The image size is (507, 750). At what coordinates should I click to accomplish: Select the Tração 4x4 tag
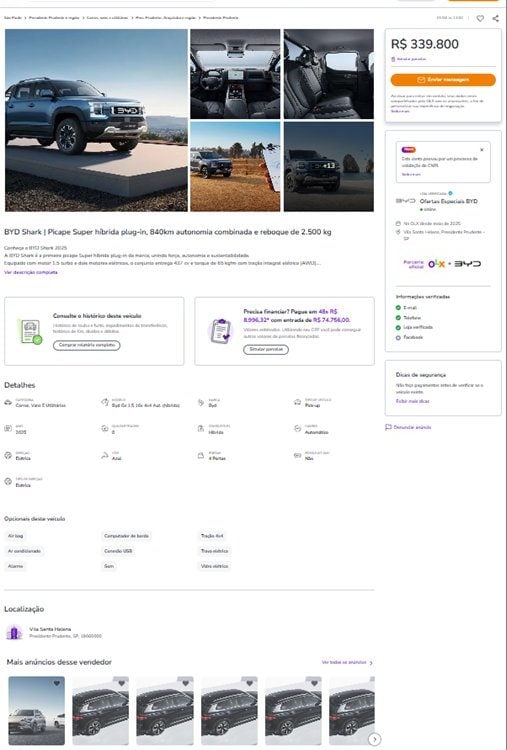tap(212, 536)
